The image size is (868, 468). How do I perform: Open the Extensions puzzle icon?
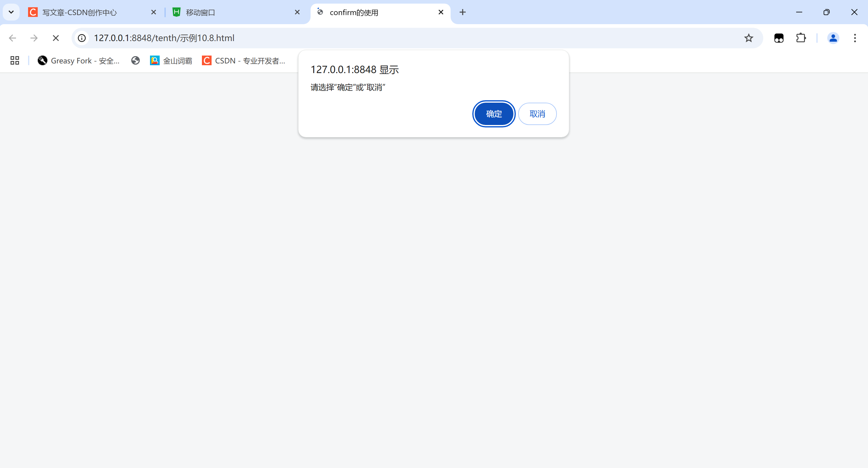[801, 38]
